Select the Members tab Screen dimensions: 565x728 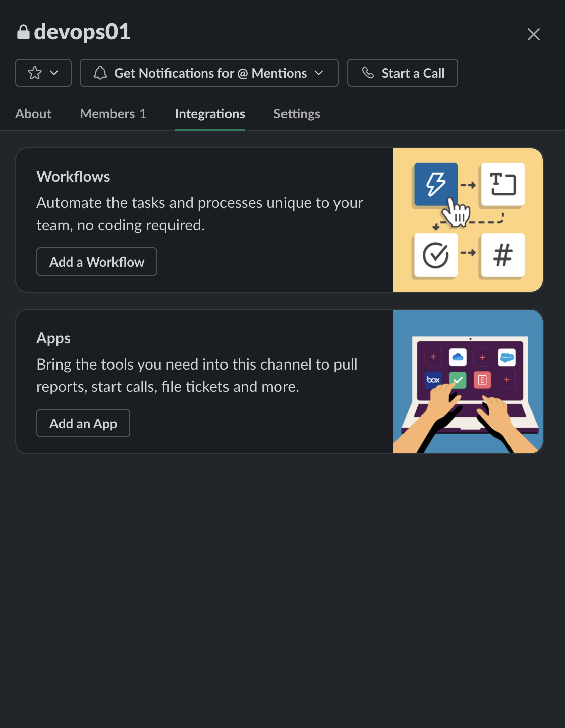[113, 114]
